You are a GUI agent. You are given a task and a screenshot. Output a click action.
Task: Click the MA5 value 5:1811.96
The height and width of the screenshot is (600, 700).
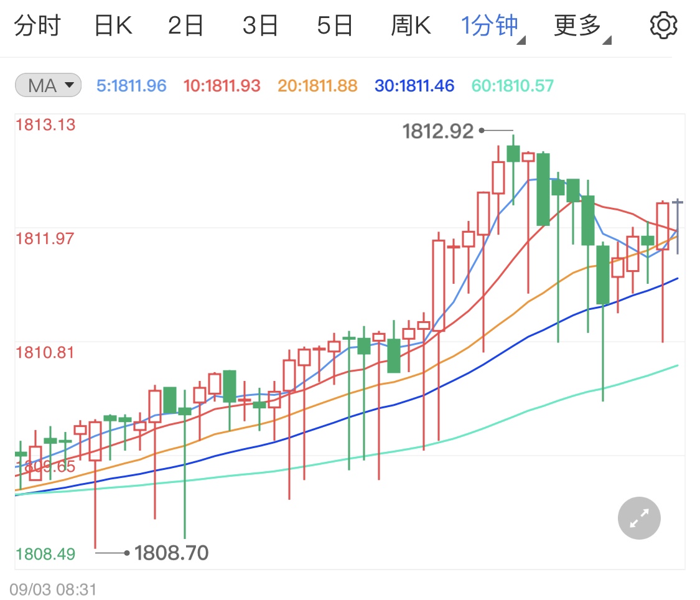point(131,86)
